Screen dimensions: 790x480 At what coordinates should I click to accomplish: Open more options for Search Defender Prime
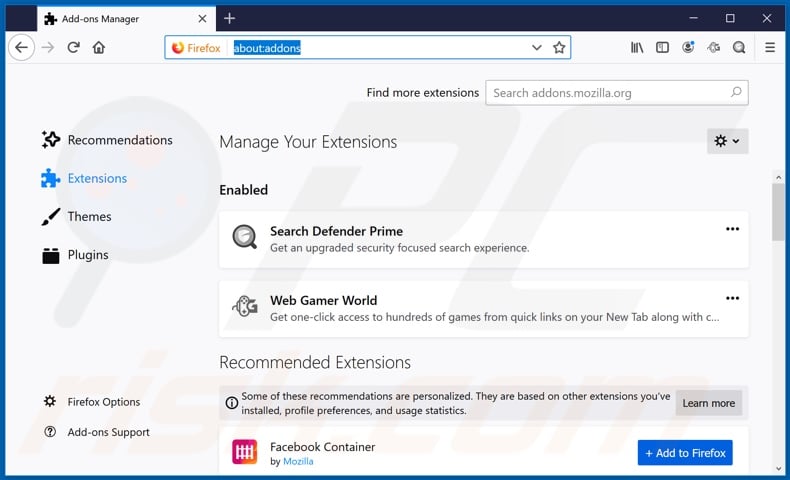(x=732, y=229)
